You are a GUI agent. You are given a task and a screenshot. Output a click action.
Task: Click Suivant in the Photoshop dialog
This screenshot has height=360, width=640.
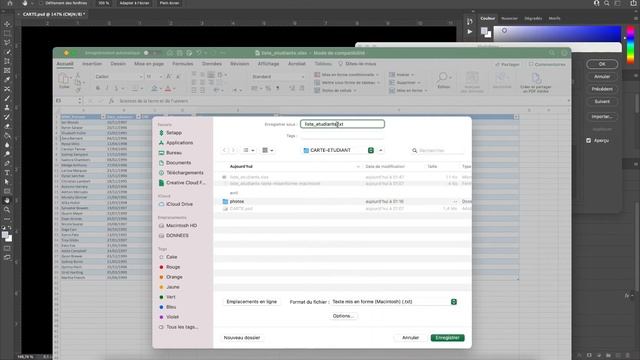pos(602,101)
